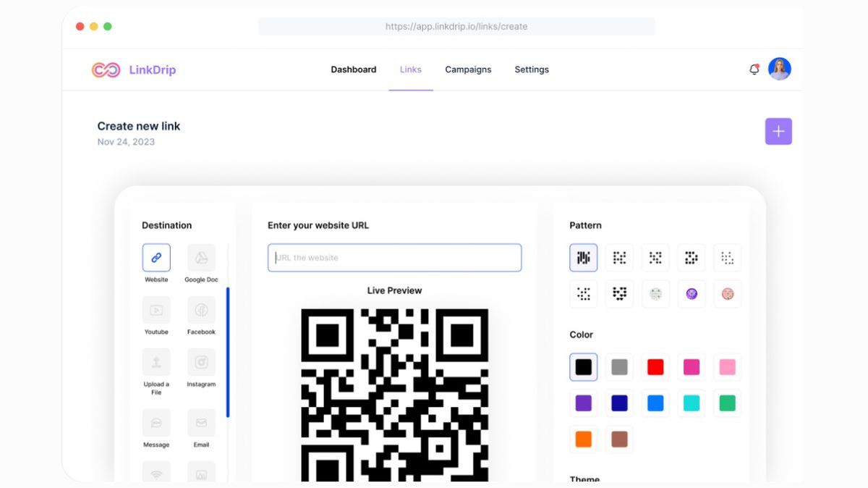Select the purple color swatch
Screen dimensions: 868x488
584,403
